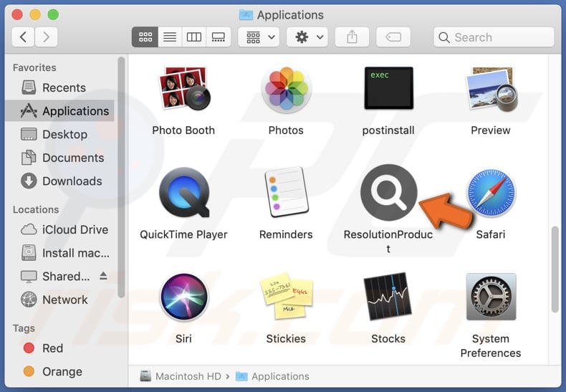Open the Safari compass icon
The width and height of the screenshot is (566, 392).
(491, 192)
